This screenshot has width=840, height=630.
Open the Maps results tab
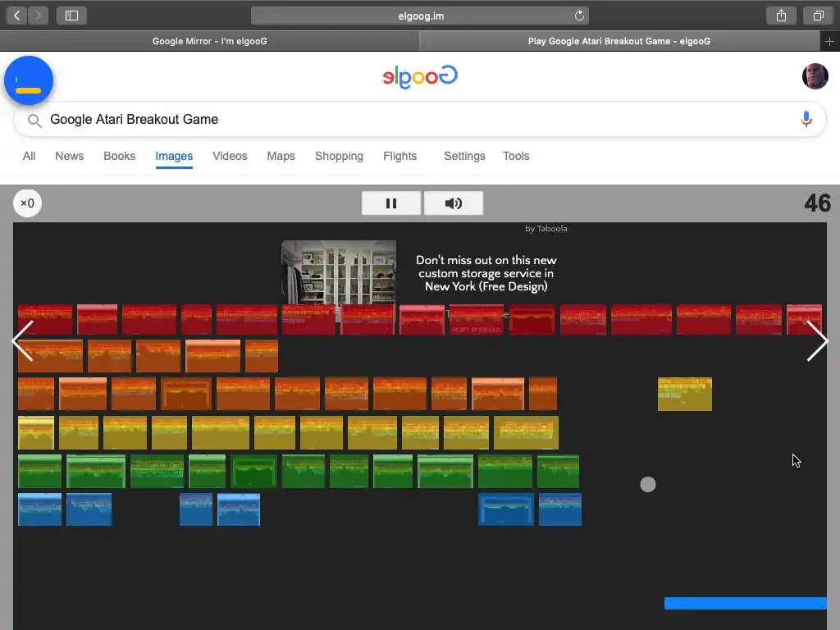[281, 156]
